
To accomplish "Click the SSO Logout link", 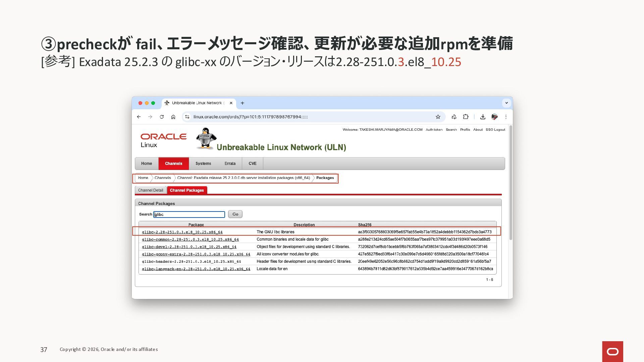I will click(495, 130).
